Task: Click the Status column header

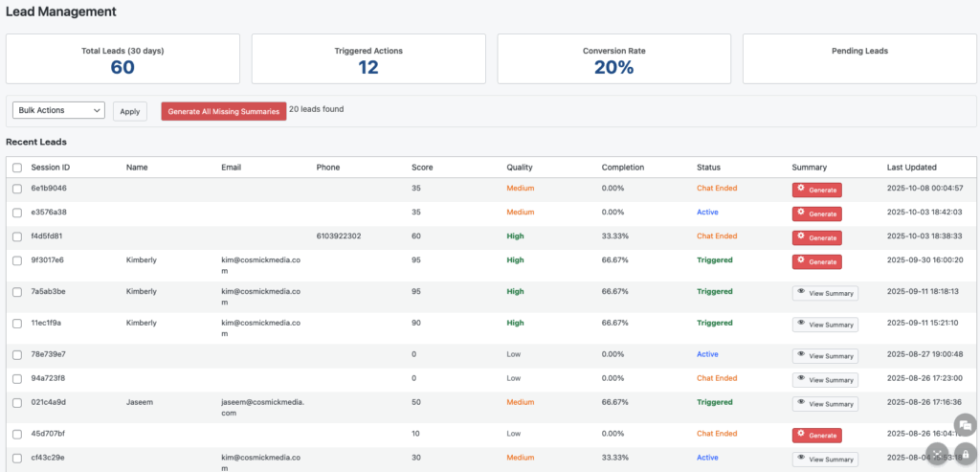Action: coord(709,168)
